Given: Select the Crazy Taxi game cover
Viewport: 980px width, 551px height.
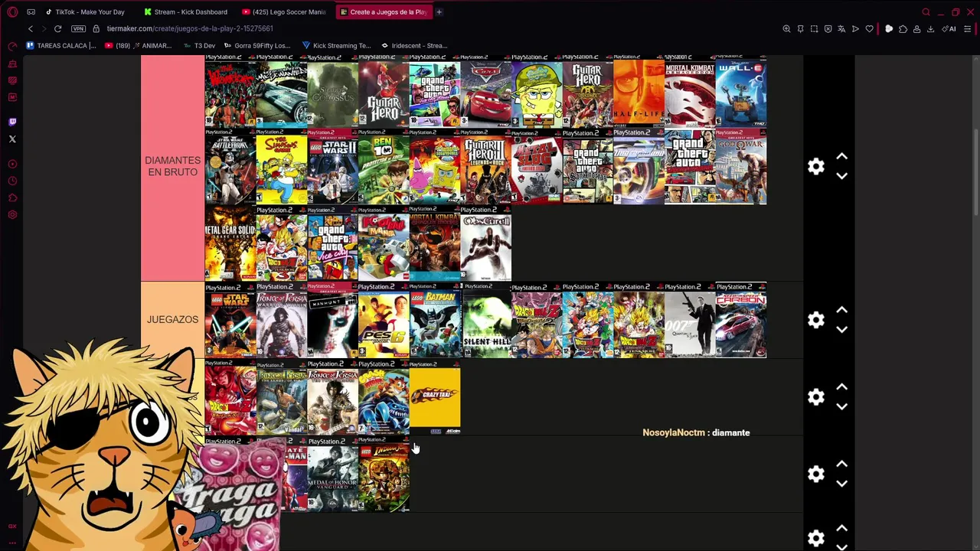Looking at the screenshot, I should pyautogui.click(x=435, y=397).
